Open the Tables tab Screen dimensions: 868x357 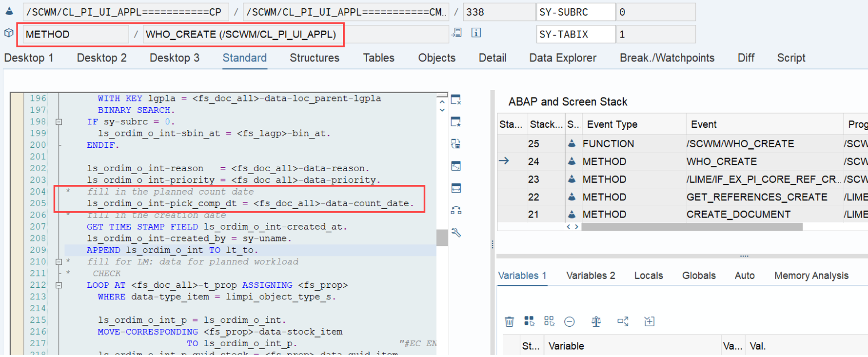[x=379, y=58]
